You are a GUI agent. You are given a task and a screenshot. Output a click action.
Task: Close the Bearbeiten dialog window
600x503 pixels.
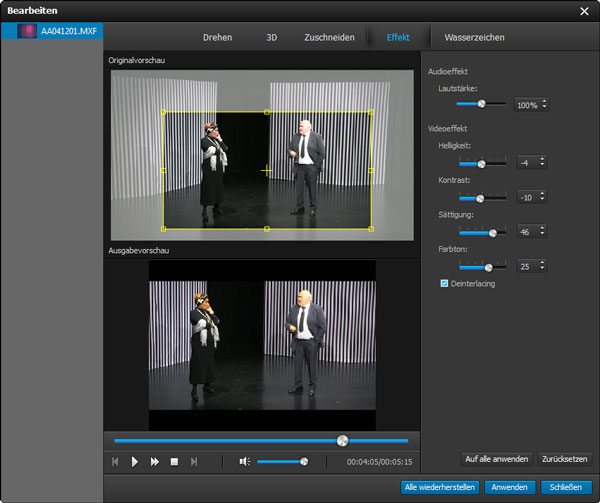click(584, 11)
